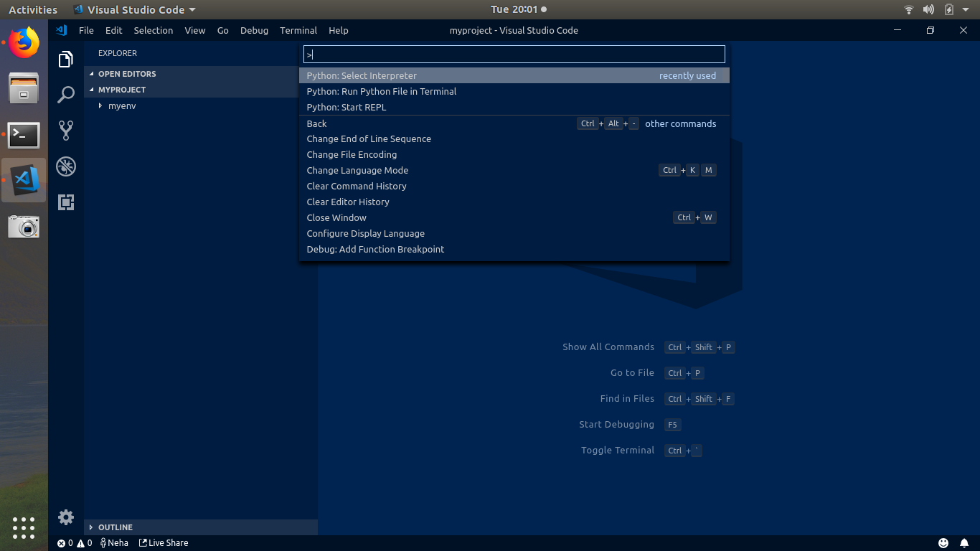
Task: Open the Explorer view in the activity bar
Action: 66,59
